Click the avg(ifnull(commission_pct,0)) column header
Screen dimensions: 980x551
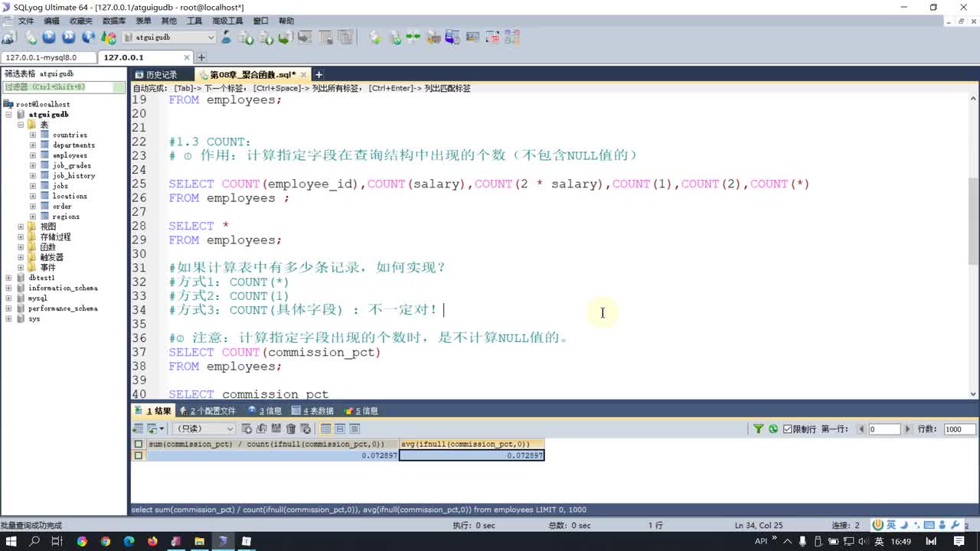[472, 444]
